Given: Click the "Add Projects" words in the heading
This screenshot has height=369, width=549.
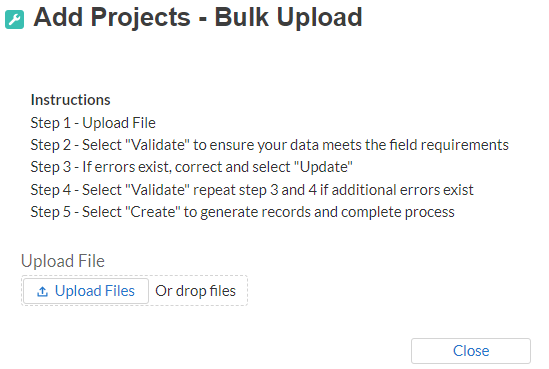Looking at the screenshot, I should click(112, 17).
